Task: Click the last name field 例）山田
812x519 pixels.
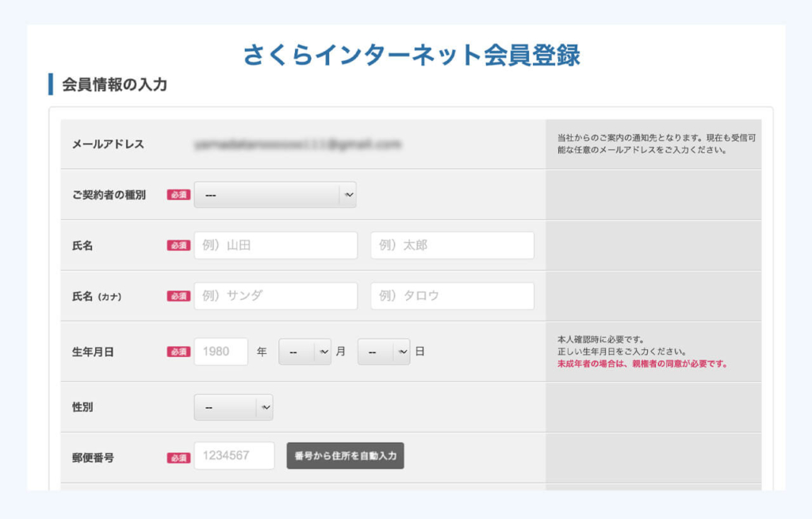Action: [275, 245]
